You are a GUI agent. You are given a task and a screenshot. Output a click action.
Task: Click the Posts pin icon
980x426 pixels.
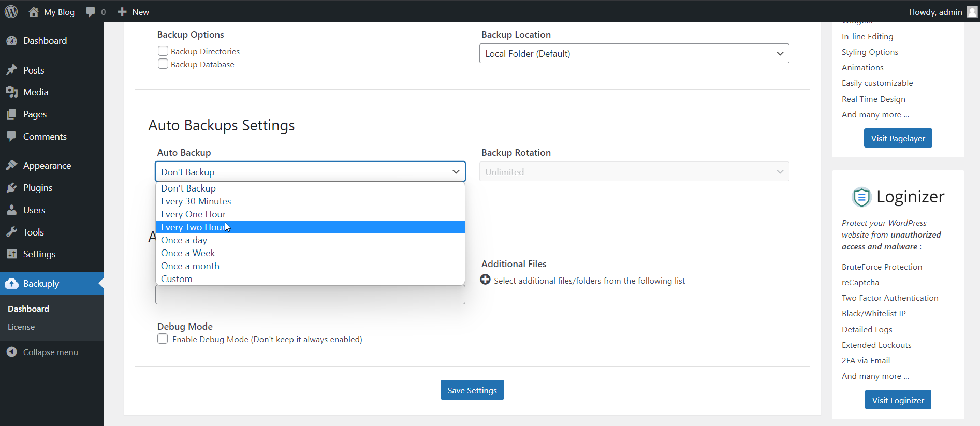pyautogui.click(x=12, y=70)
